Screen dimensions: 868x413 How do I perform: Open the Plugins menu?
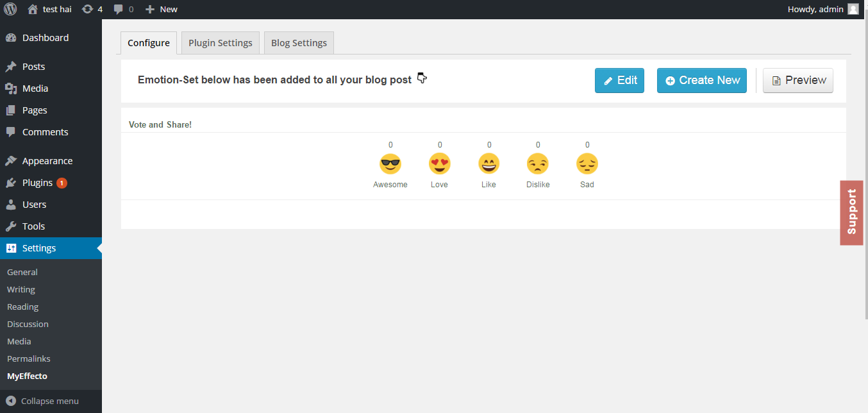[51, 183]
